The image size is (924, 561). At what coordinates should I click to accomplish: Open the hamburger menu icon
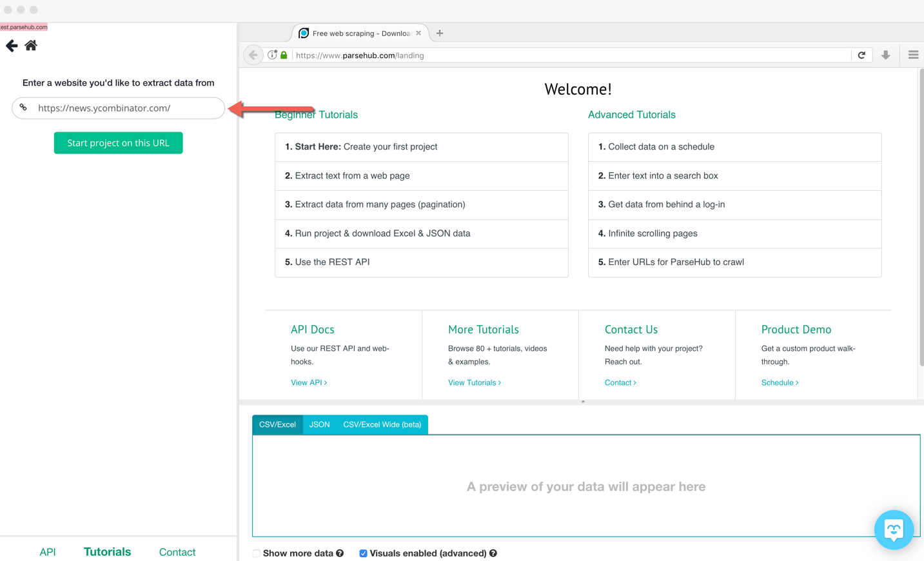click(913, 55)
